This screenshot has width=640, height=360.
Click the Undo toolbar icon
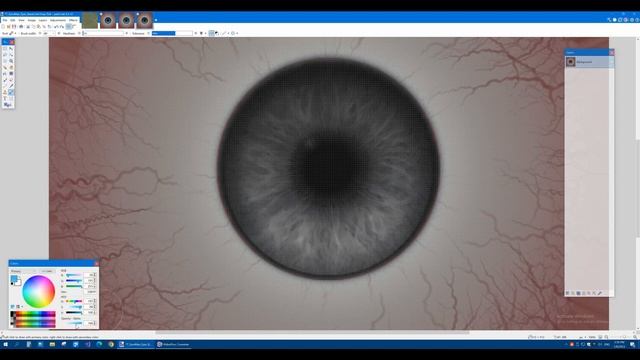tap(56, 27)
